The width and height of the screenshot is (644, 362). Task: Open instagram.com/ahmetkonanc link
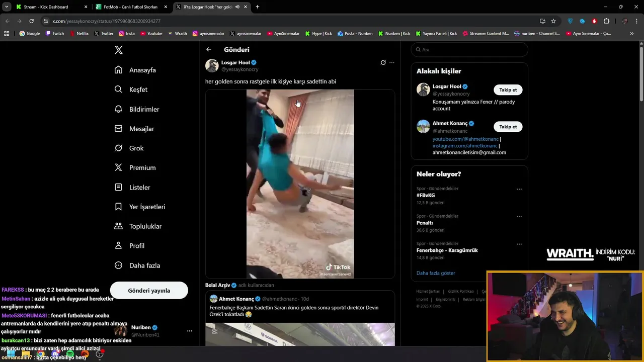click(464, 145)
